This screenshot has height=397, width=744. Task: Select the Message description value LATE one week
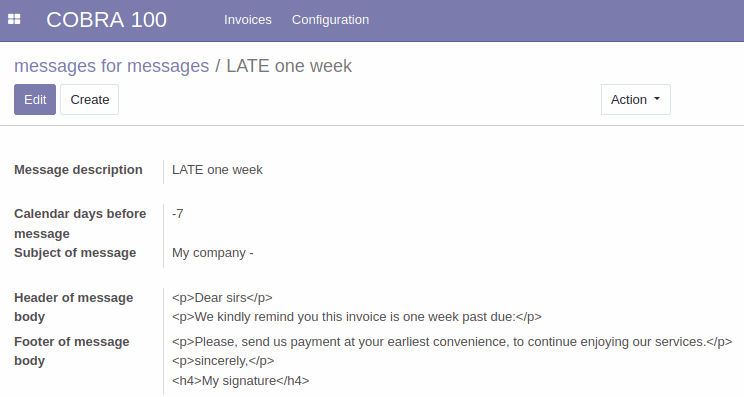pos(217,170)
